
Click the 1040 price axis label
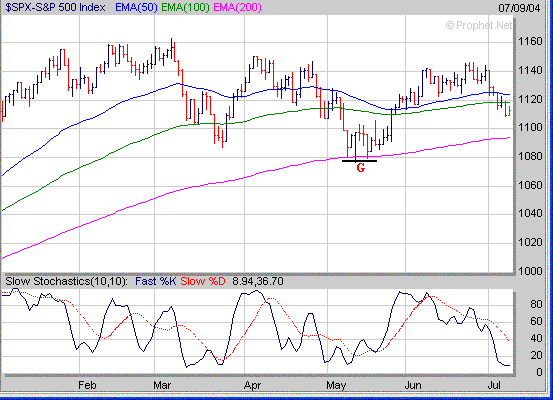(x=530, y=213)
